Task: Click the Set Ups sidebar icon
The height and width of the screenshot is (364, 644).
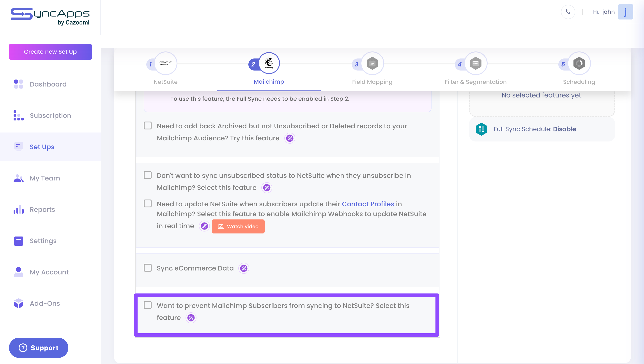Action: (18, 147)
